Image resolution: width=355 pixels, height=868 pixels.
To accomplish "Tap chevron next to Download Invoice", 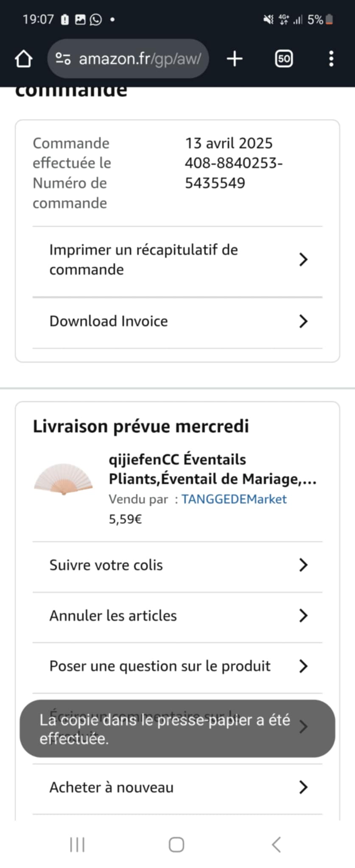I will [303, 321].
